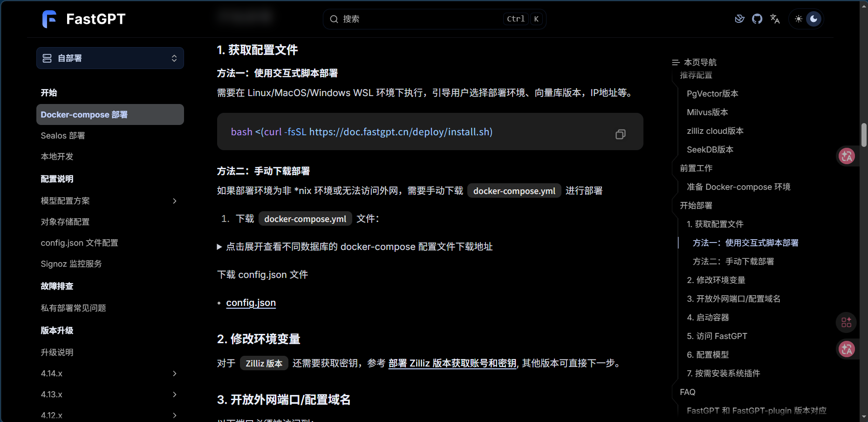This screenshot has width=868, height=422.
Task: Jump to 准备 Docker-compose 环境 section
Action: pyautogui.click(x=738, y=187)
